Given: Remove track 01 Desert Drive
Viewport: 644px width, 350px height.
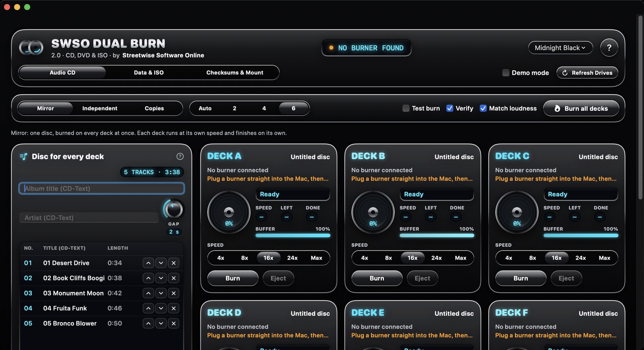Looking at the screenshot, I should coord(173,263).
